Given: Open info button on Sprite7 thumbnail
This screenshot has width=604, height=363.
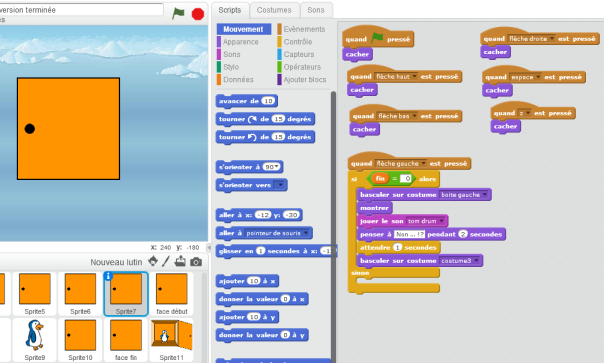Looking at the screenshot, I should [x=108, y=276].
